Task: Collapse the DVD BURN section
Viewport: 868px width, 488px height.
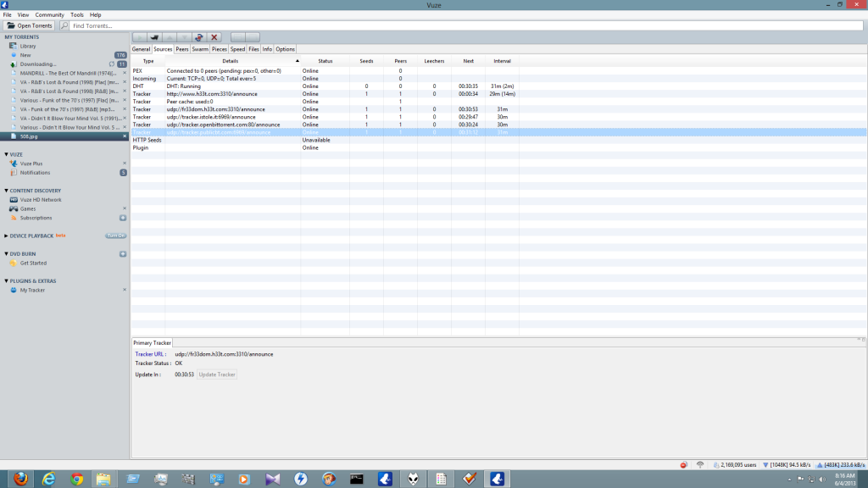Action: point(6,254)
